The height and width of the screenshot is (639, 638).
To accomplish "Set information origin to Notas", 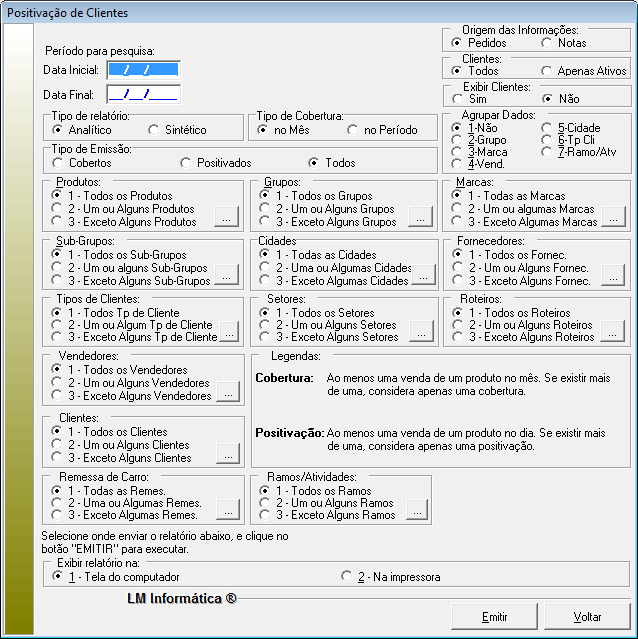I will tap(547, 43).
